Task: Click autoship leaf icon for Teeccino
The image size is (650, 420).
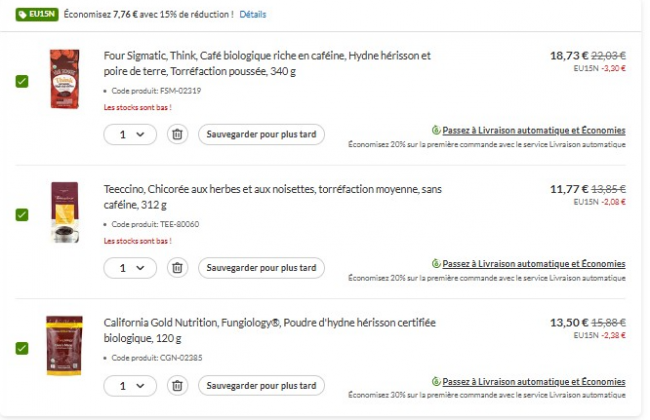Action: click(436, 263)
